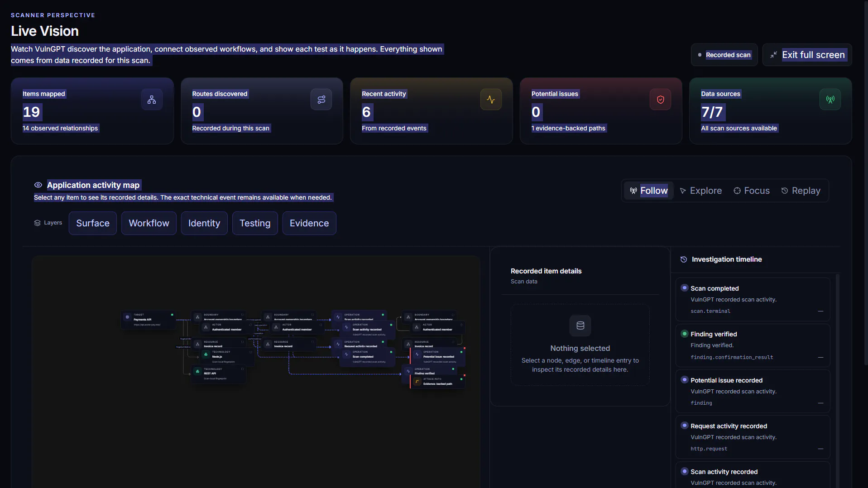Click the Recorded scan badge
This screenshot has width=868, height=488.
(724, 55)
